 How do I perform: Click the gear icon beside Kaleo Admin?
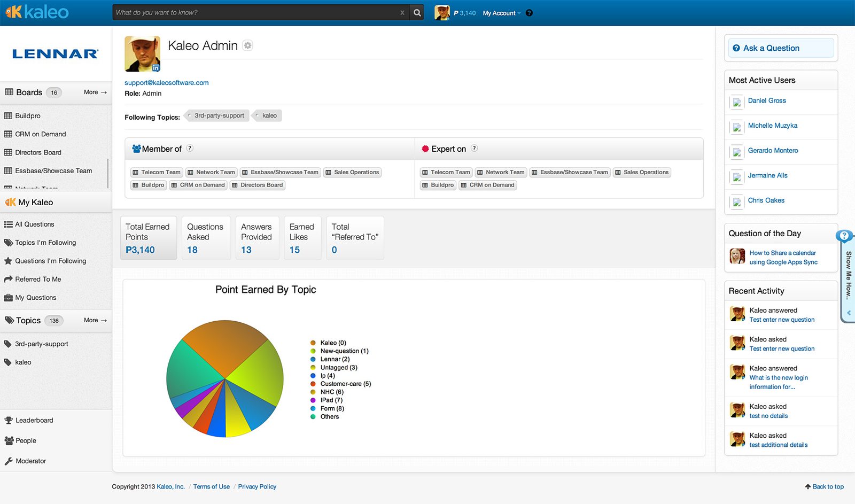pyautogui.click(x=247, y=45)
